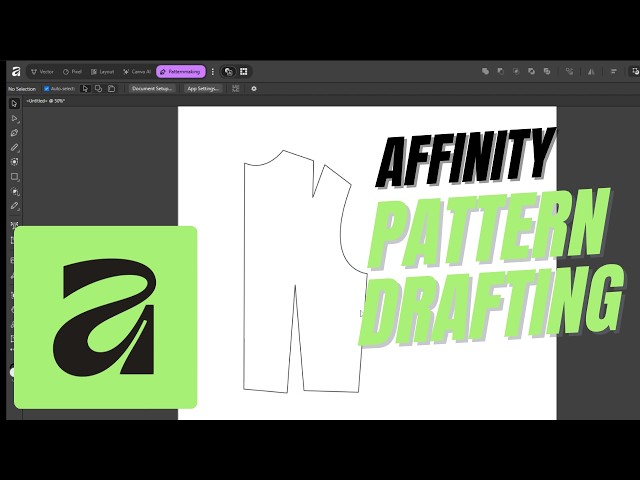Click the folder-shaped option in context bar

111,89
